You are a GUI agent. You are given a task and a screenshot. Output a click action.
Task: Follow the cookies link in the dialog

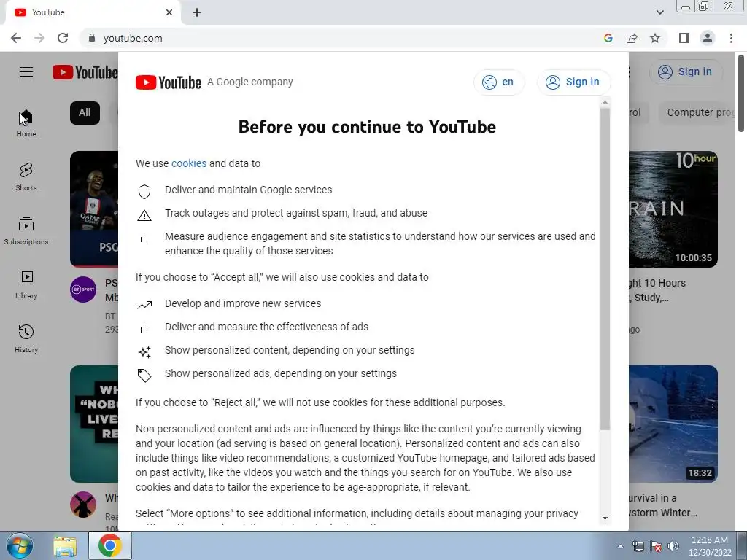189,163
